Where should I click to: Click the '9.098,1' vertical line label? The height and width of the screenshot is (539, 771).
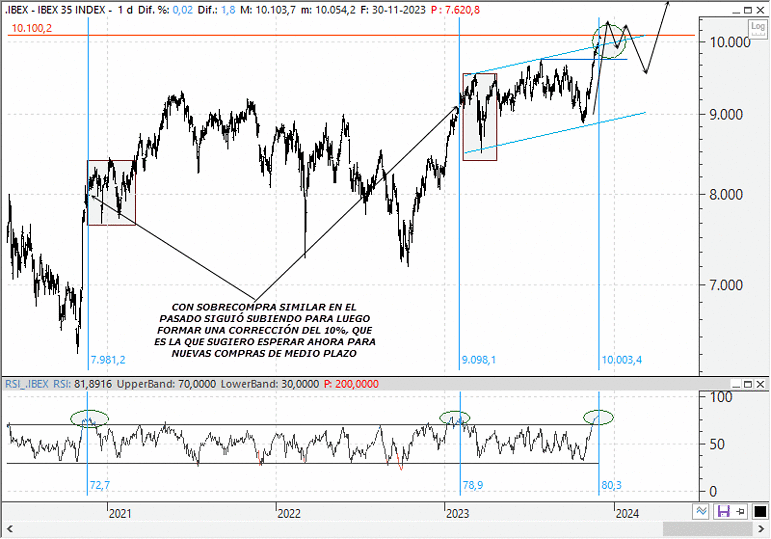pyautogui.click(x=479, y=360)
